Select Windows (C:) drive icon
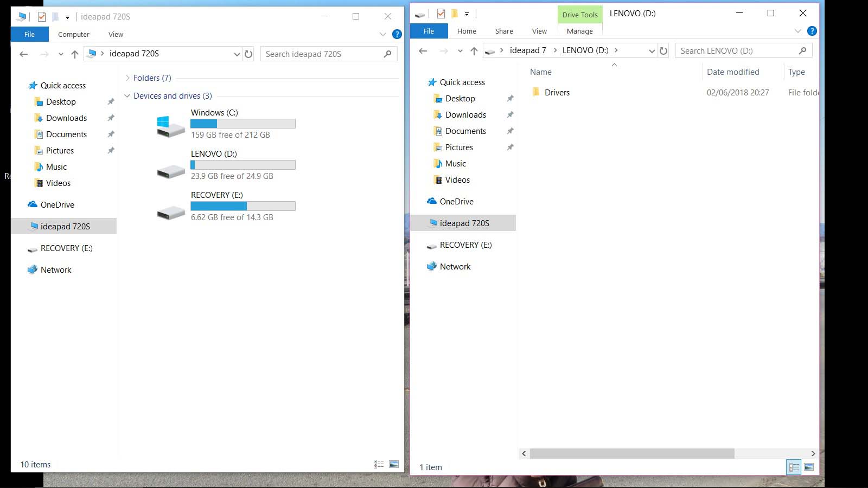Screen dimensions: 868x488 pyautogui.click(x=170, y=126)
